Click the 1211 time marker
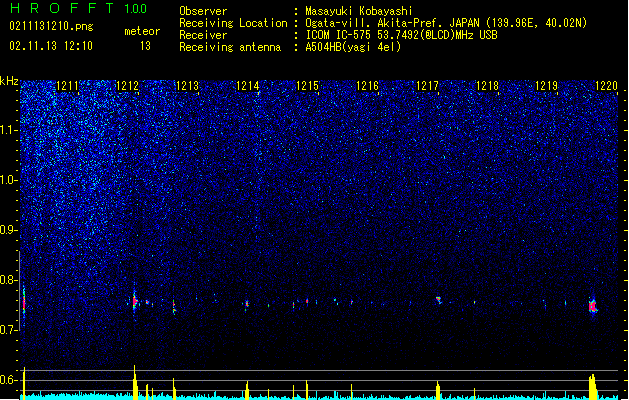This screenshot has height=400, width=629. [x=67, y=86]
